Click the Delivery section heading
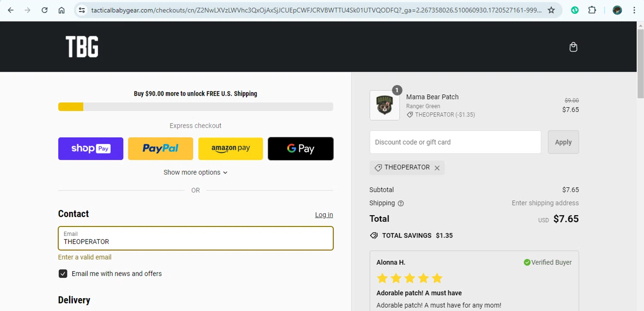Viewport: 644px width, 311px height. 74,300
